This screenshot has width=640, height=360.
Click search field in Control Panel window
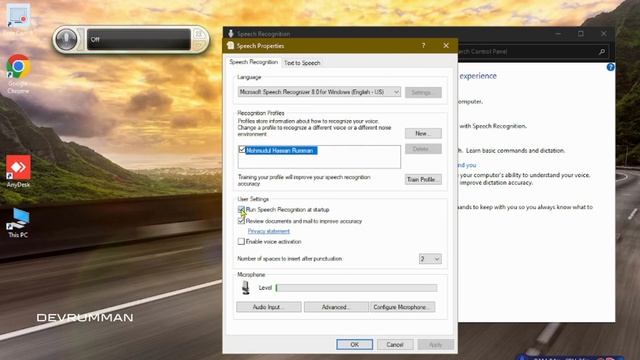[x=527, y=52]
